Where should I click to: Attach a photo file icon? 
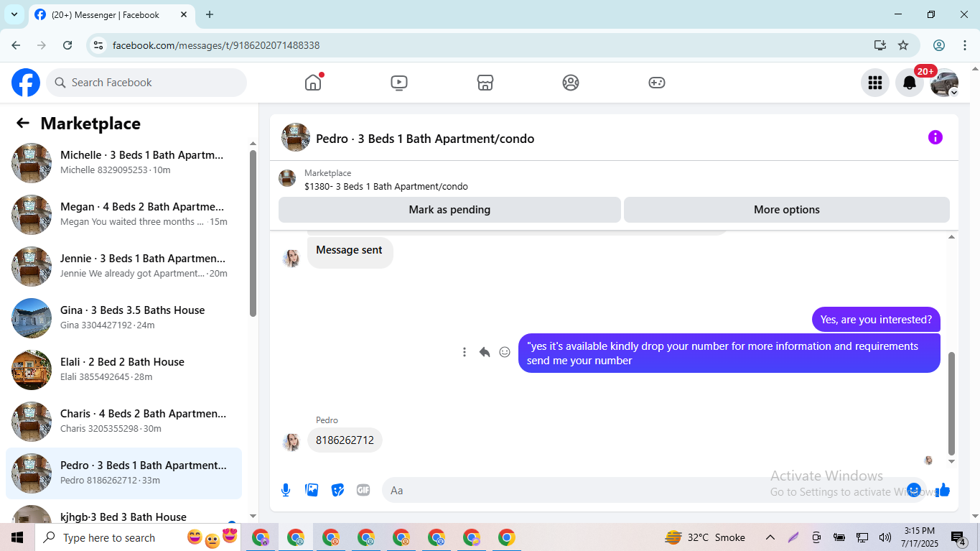pos(312,490)
